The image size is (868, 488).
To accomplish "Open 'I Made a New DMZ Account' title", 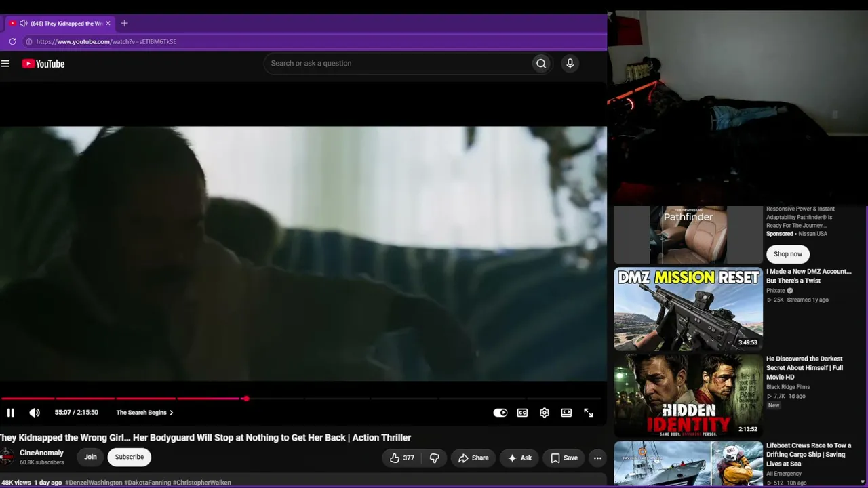I will pos(809,276).
